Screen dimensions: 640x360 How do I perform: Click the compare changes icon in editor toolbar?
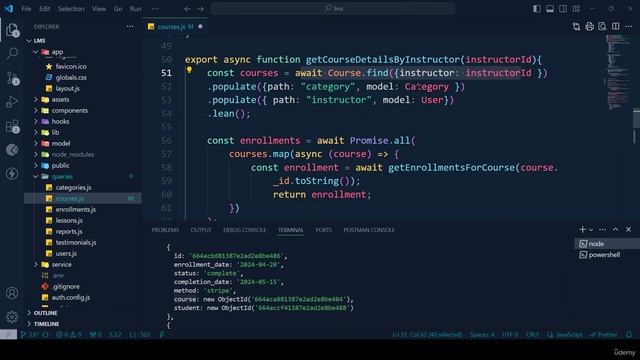pyautogui.click(x=576, y=27)
